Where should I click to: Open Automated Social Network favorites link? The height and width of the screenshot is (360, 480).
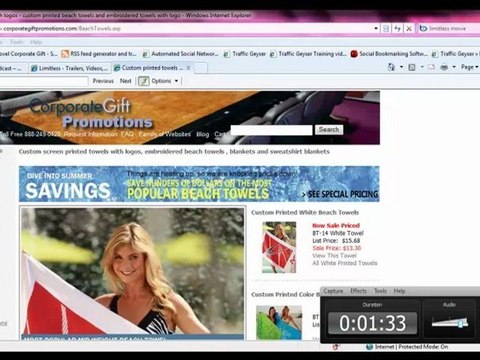coord(180,54)
